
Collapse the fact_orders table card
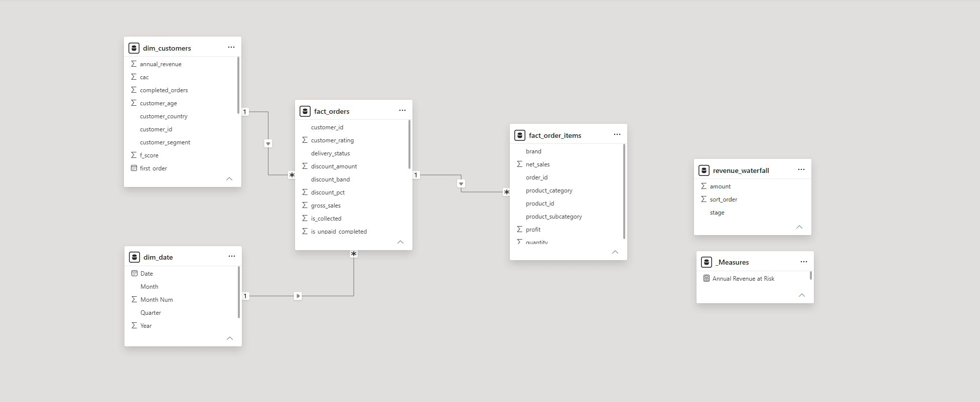coord(400,242)
